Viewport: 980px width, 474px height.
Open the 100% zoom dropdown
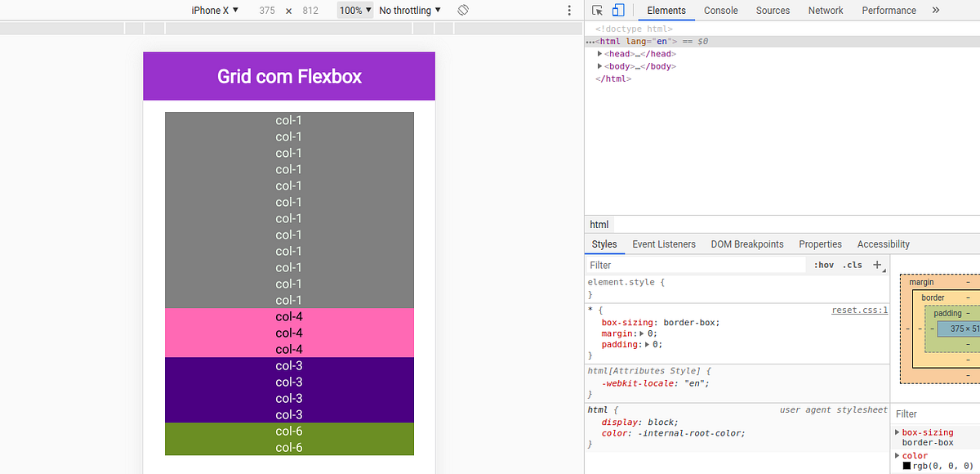click(x=354, y=10)
